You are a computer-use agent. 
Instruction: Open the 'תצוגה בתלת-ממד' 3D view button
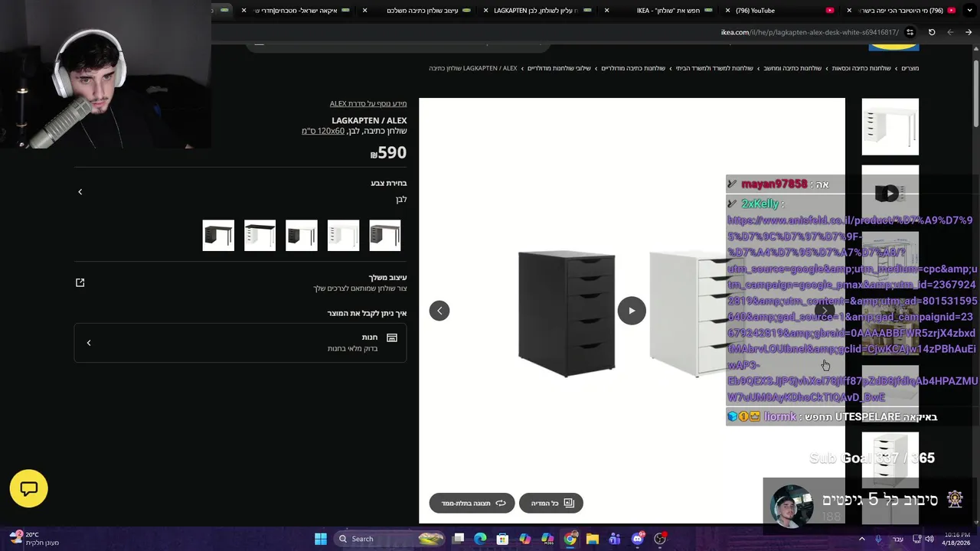(472, 503)
